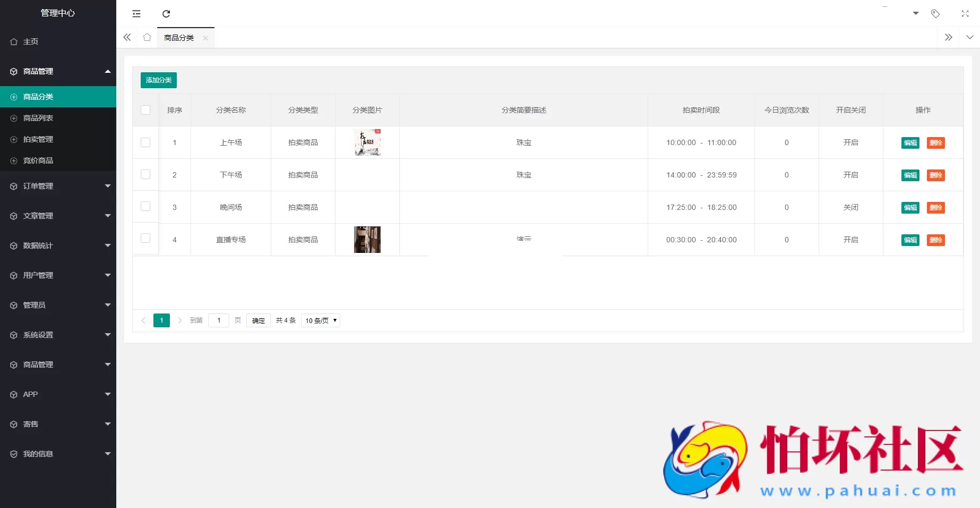Switch to the 商品分类 tab
980x508 pixels.
(x=179, y=38)
